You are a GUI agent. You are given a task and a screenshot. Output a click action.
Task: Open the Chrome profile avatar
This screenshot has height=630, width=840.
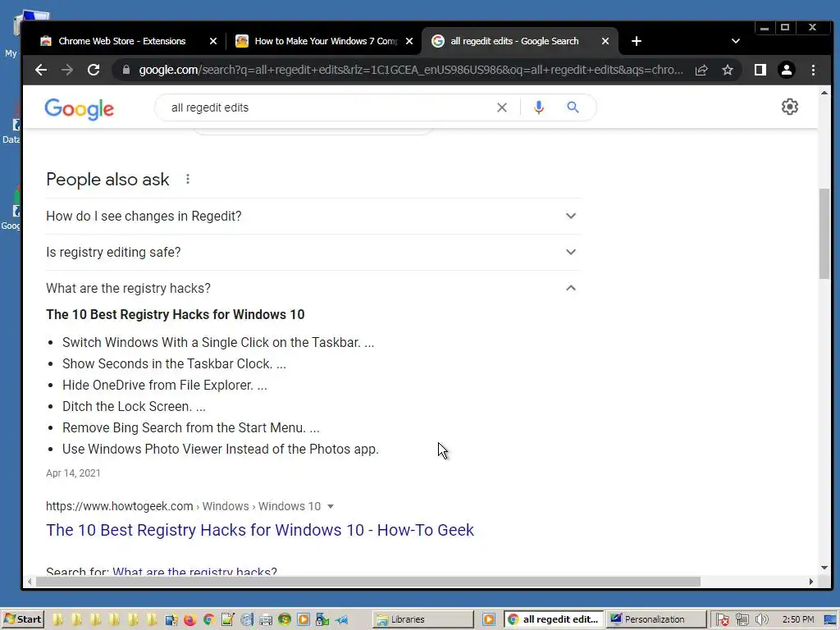[787, 71]
